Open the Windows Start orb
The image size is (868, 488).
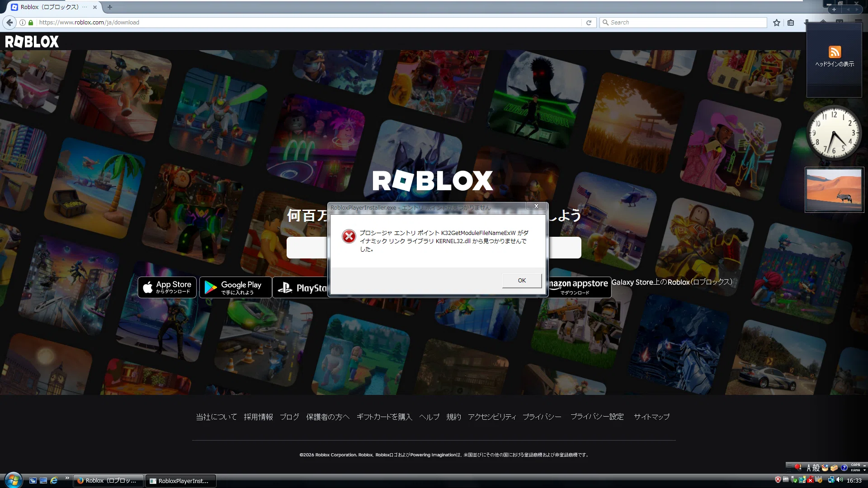pos(13,480)
